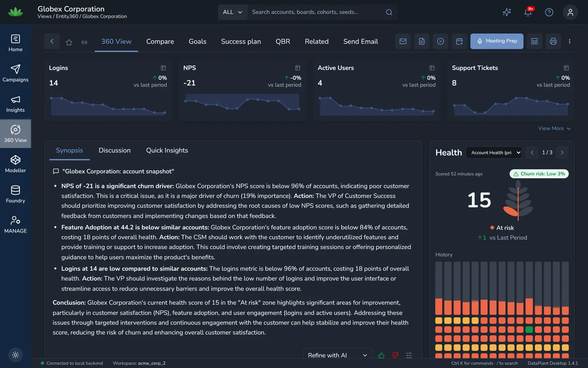Click the calendar toolbar icon
The width and height of the screenshot is (588, 368).
[459, 41]
